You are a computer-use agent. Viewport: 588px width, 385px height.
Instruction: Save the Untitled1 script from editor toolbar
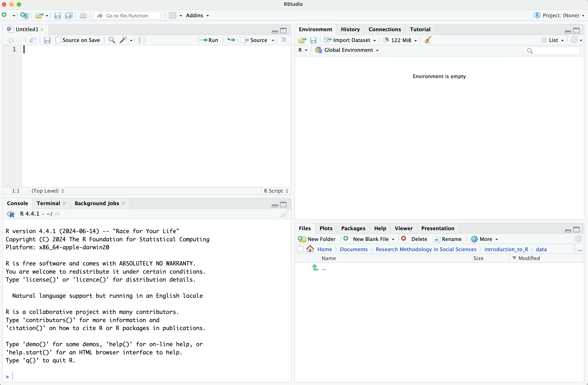[47, 40]
